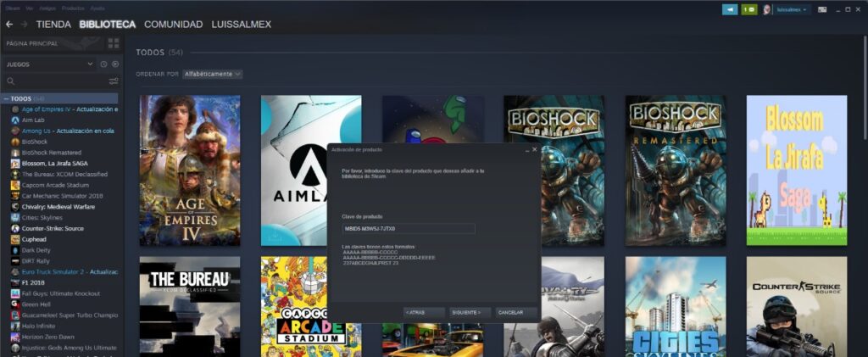This screenshot has height=357, width=868.
Task: Click the SIGUIENTE > button
Action: coord(470,313)
